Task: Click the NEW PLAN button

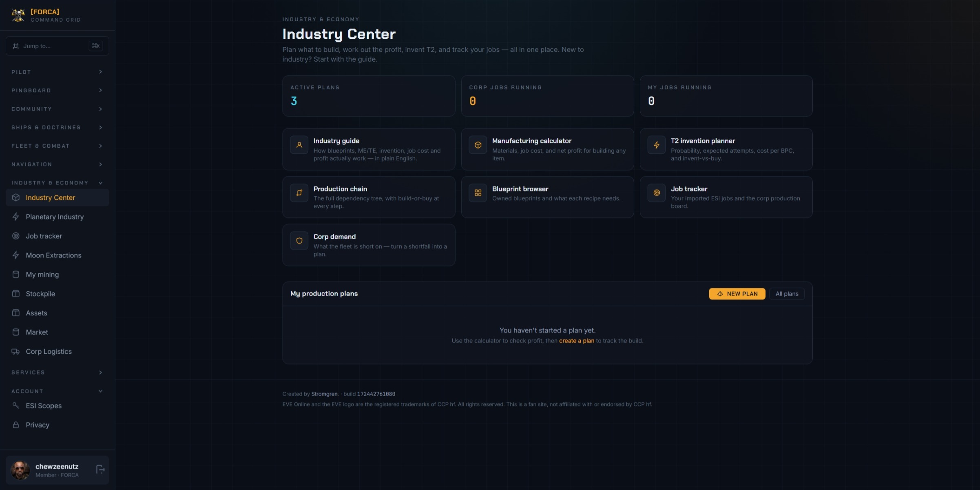Action: coord(737,294)
